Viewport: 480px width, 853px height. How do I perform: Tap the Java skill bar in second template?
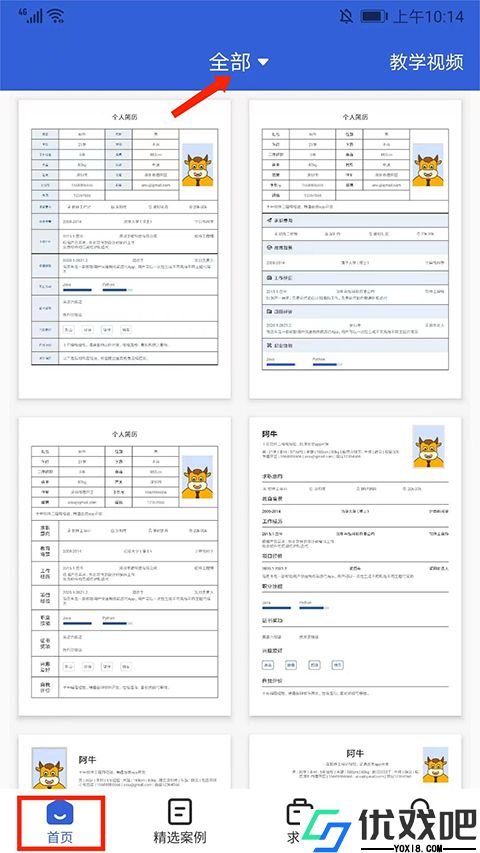(x=280, y=364)
